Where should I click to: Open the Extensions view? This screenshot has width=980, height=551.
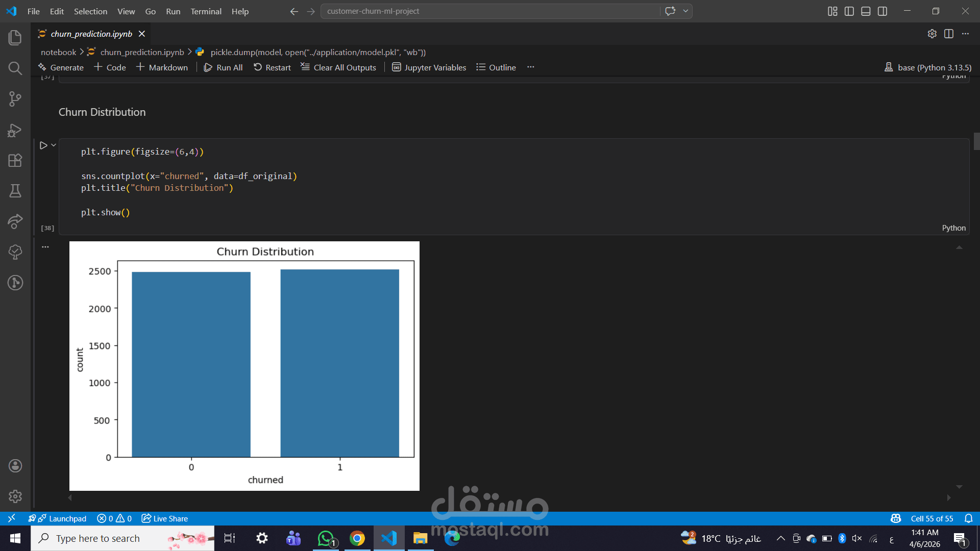pyautogui.click(x=15, y=160)
